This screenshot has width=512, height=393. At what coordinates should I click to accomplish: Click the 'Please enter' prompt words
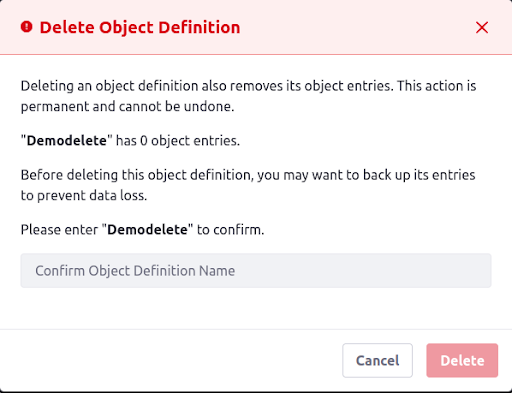[59, 230]
